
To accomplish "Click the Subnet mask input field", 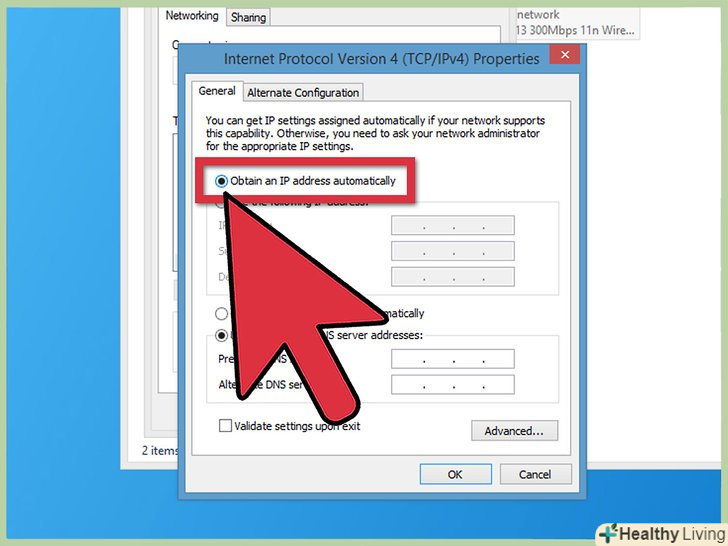I will (453, 251).
